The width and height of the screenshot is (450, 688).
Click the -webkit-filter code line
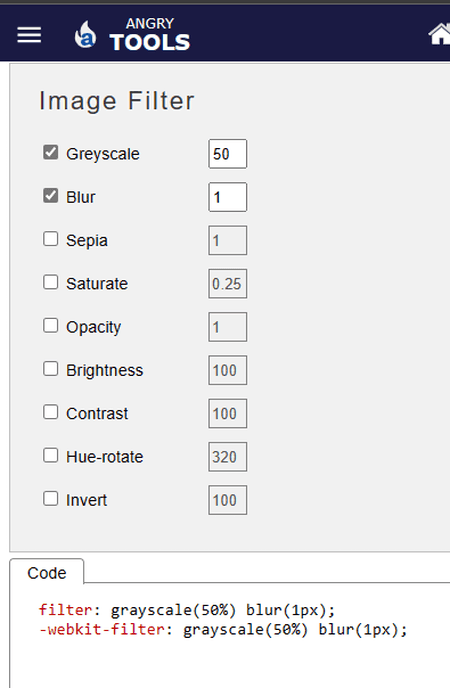[223, 630]
